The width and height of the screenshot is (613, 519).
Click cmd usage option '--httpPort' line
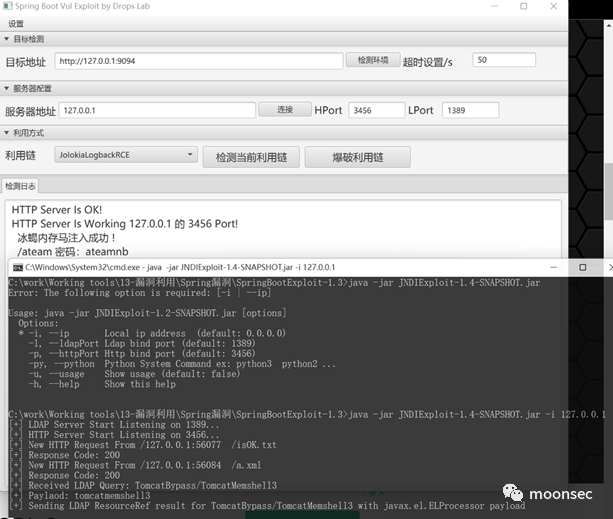pos(142,354)
